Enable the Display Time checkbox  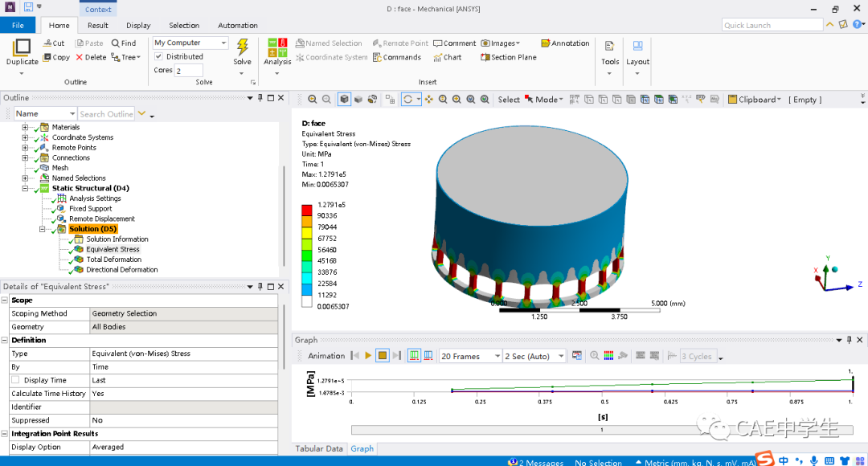pos(15,380)
